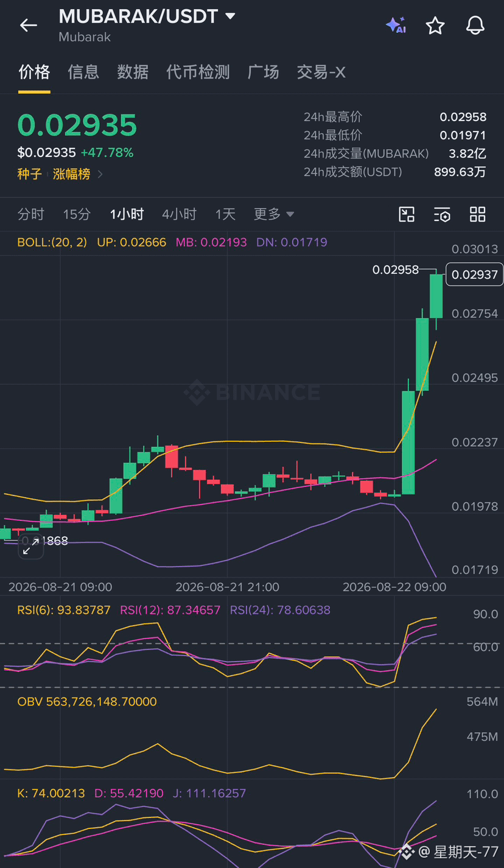
Task: Open the 更多 timeframe dropdown
Action: click(x=274, y=214)
